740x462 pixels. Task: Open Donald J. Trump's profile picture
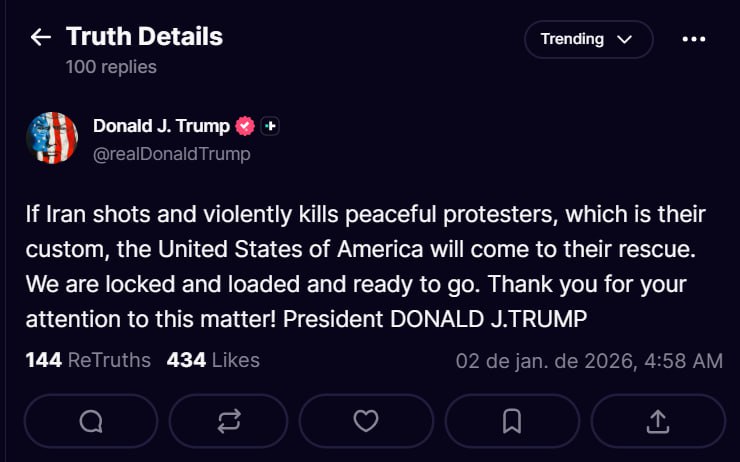click(52, 138)
